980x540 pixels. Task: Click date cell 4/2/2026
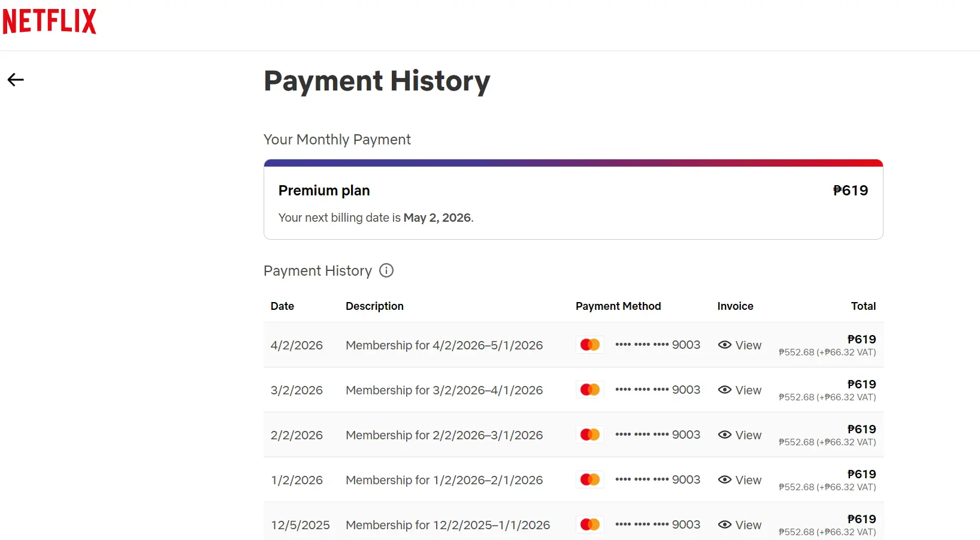tap(297, 345)
